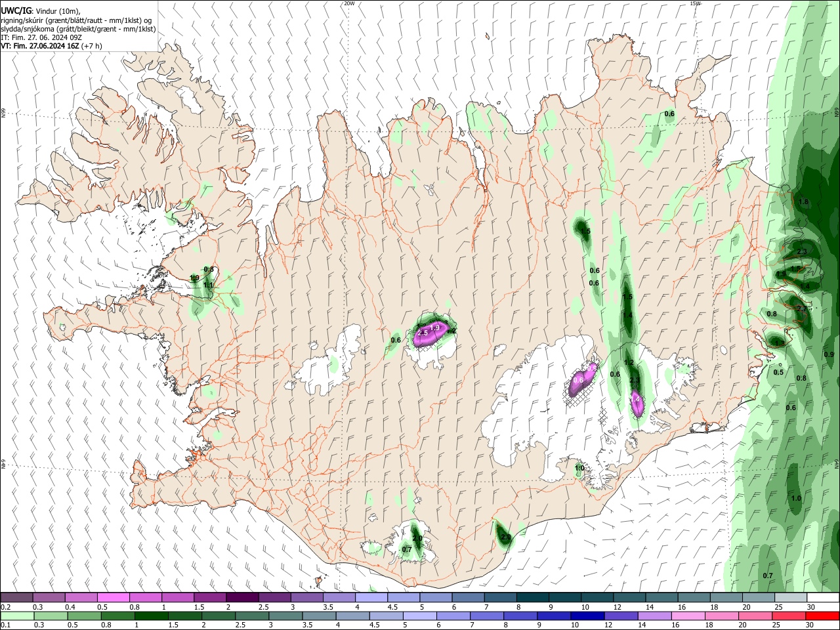840x630 pixels.
Task: Select the 4.5 label in the bottom legend row
Action: point(375,625)
